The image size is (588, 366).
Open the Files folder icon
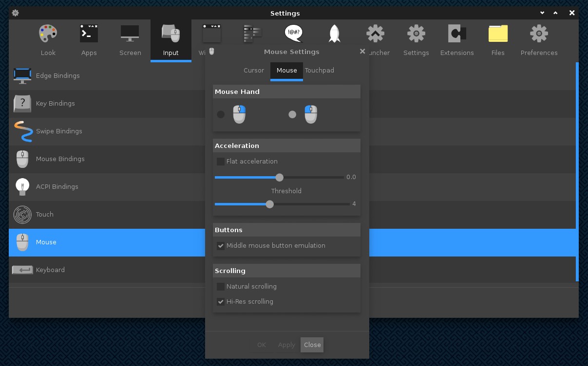pos(498,34)
